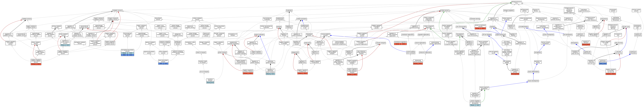Viewport: 644px width, 107px height.
Task: Click 'intralumenal vesicle formation' node
Action: [418, 62]
